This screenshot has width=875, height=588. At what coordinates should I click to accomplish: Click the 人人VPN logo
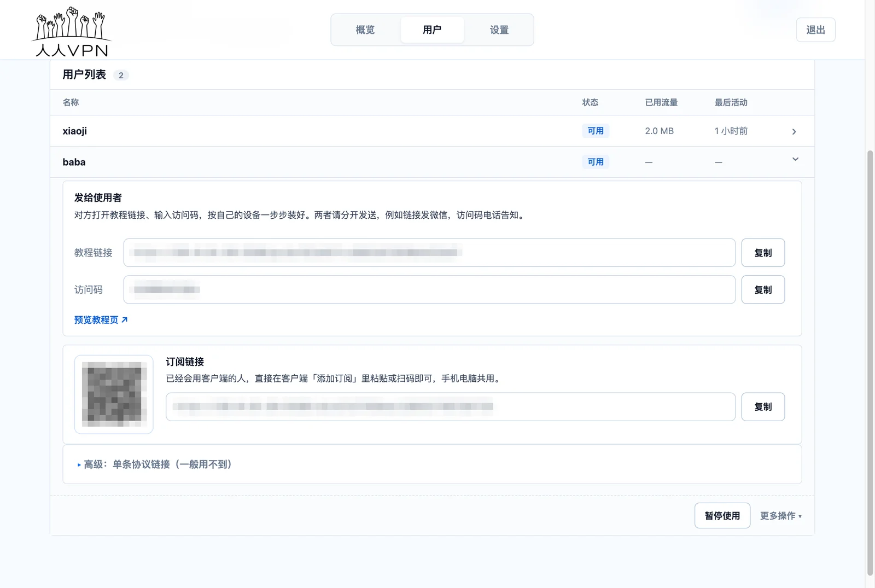[x=72, y=32]
